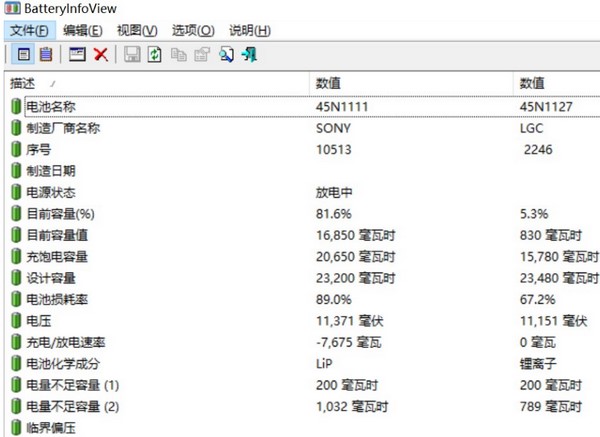Open the 编辑(E) menu
Screen dimensions: 600x437
[83, 30]
